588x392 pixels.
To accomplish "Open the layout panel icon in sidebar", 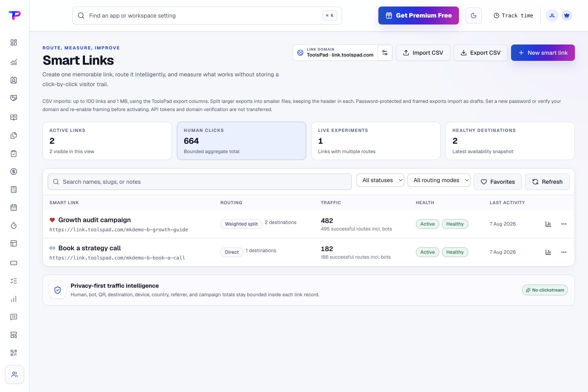I will (x=13, y=243).
